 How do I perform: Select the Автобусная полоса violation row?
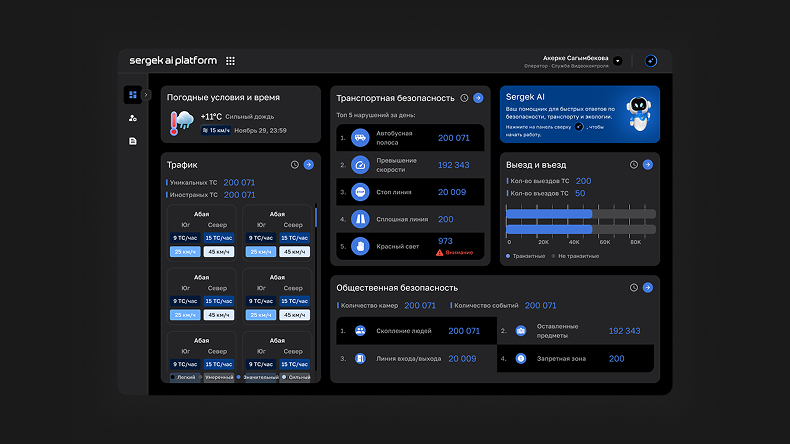pyautogui.click(x=410, y=138)
